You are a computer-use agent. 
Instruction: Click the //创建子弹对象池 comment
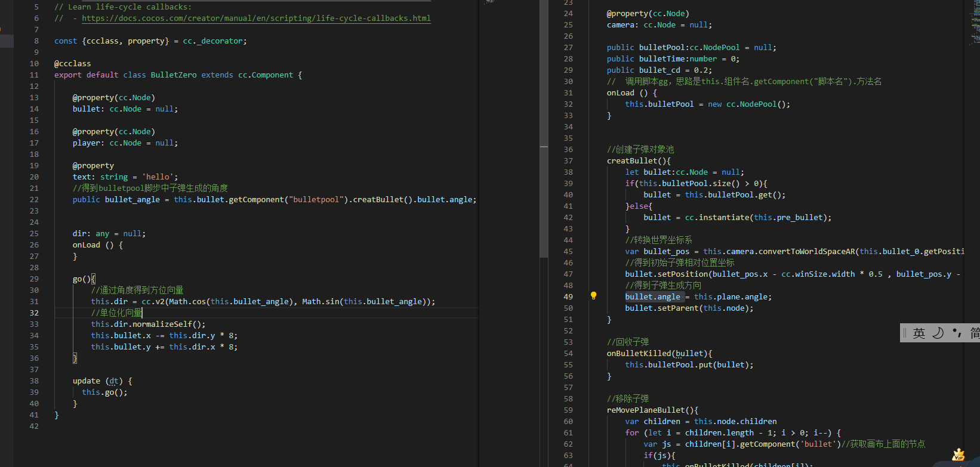pos(640,150)
